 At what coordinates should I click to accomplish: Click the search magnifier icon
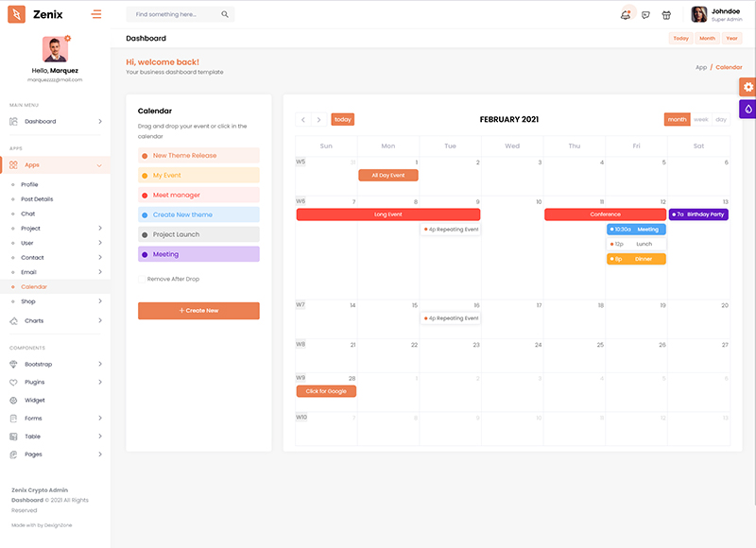[225, 15]
